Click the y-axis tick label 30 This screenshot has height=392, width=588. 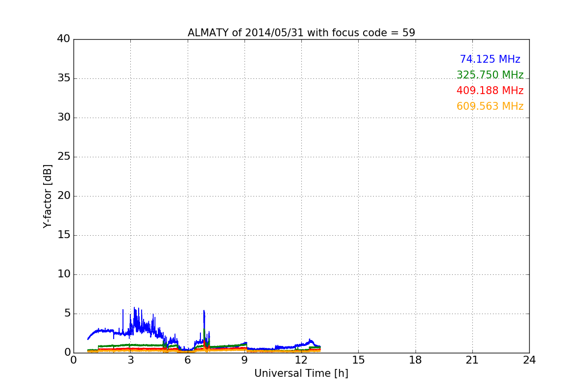coord(64,118)
